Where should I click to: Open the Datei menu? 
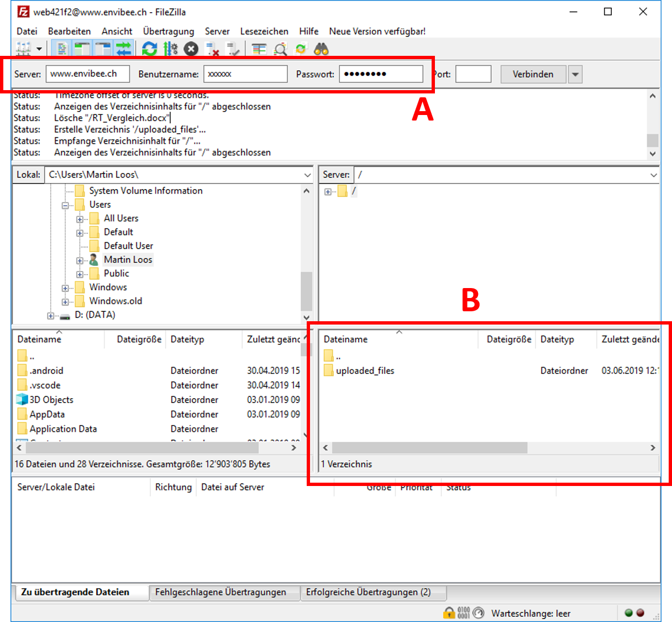point(27,31)
